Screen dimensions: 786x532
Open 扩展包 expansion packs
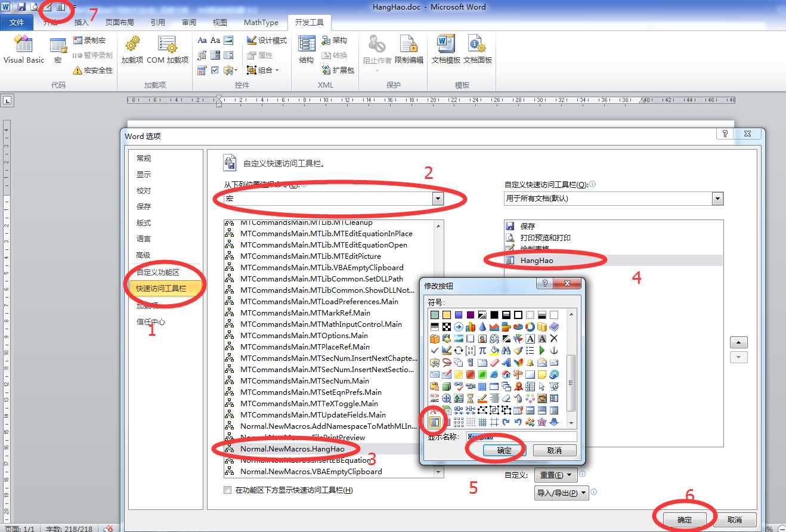coord(338,70)
